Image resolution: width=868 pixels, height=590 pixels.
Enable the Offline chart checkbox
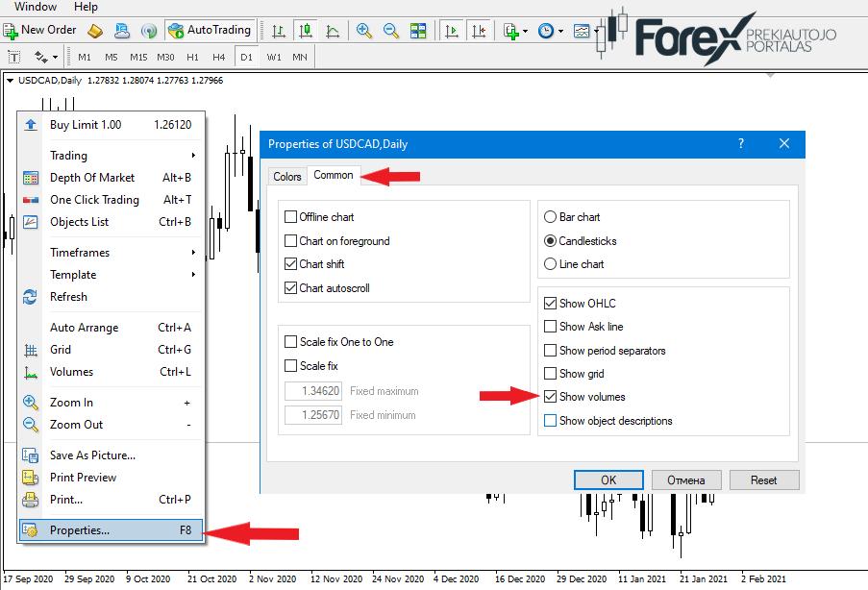(290, 216)
